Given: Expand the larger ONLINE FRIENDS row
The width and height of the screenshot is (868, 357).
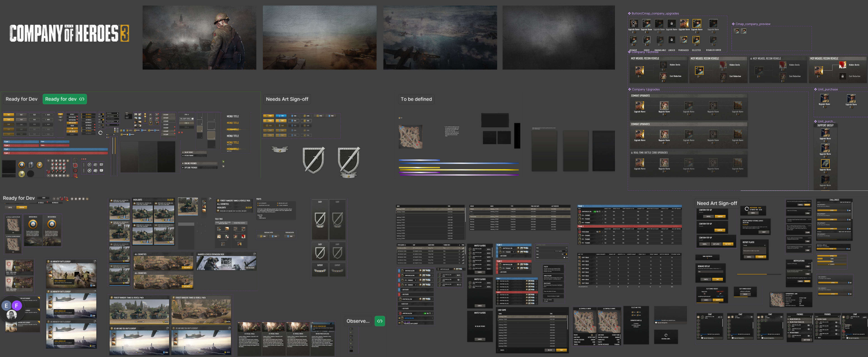Looking at the screenshot, I should tap(199, 163).
